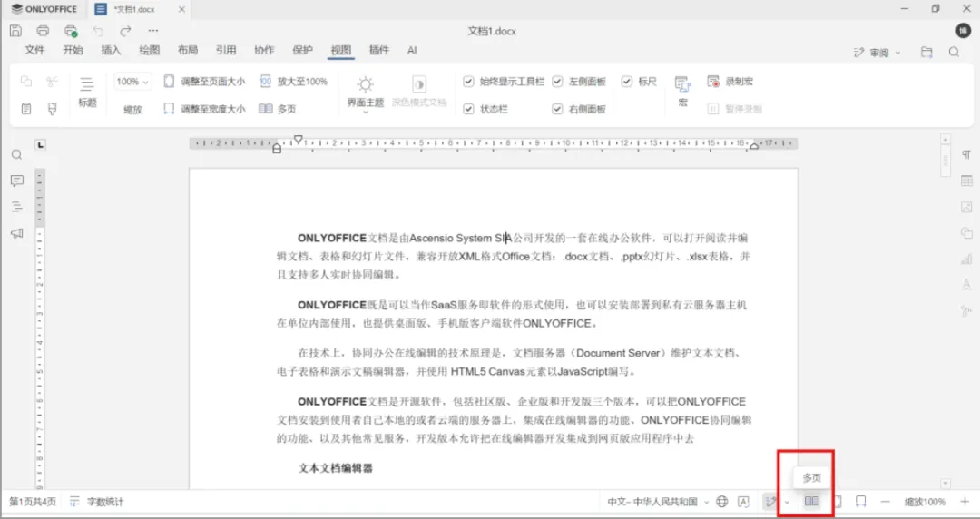The image size is (980, 519).
Task: Open shape settings in right sidebar
Action: point(966,233)
